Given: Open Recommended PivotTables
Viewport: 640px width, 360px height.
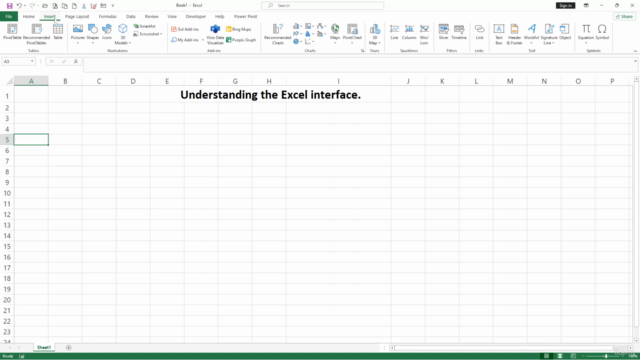Looking at the screenshot, I should coord(36,34).
